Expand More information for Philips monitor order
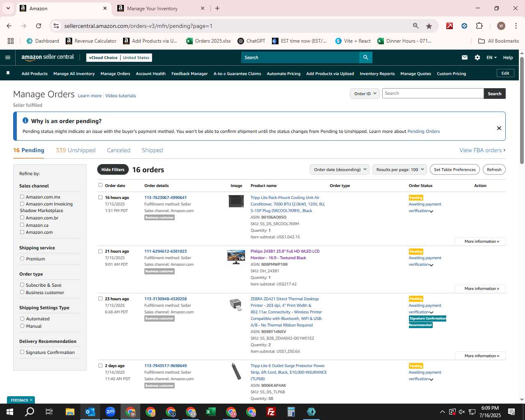Viewport: 525px width, 420px height. click(480, 289)
